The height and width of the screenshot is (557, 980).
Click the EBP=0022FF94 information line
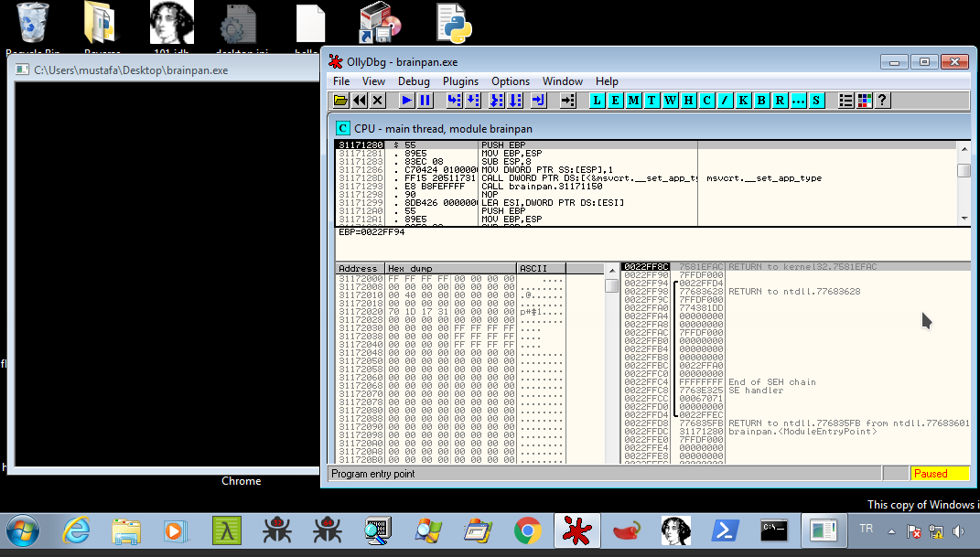click(x=372, y=231)
